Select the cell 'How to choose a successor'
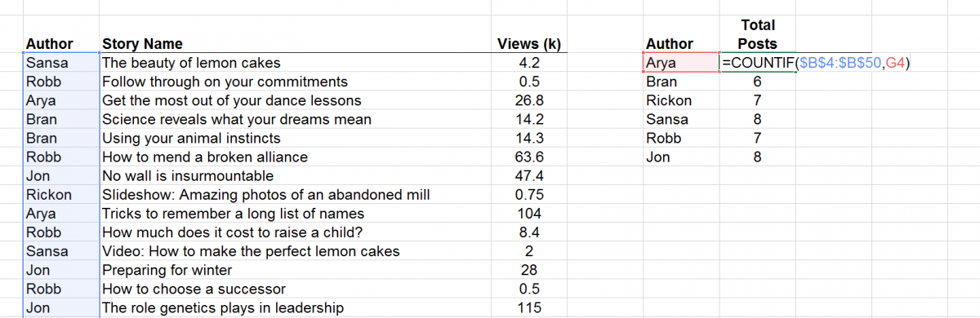 pos(295,289)
